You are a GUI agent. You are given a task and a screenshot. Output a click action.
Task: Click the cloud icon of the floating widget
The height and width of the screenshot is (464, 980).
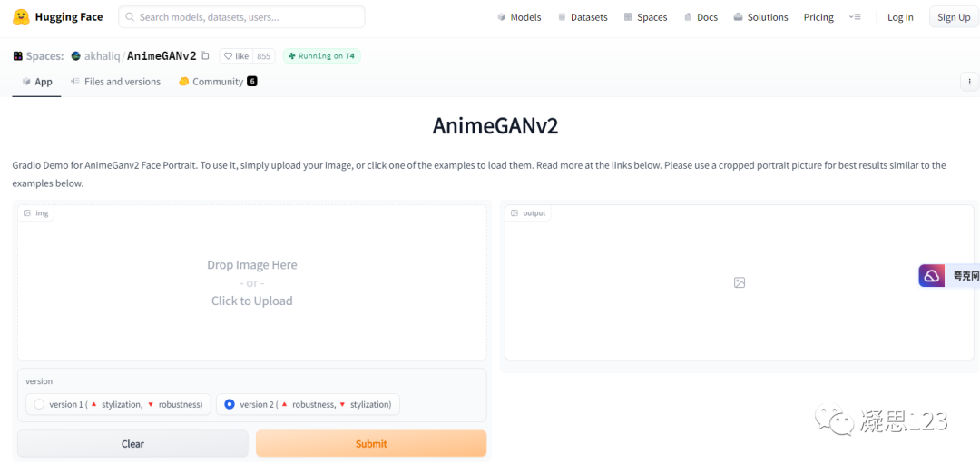click(932, 276)
